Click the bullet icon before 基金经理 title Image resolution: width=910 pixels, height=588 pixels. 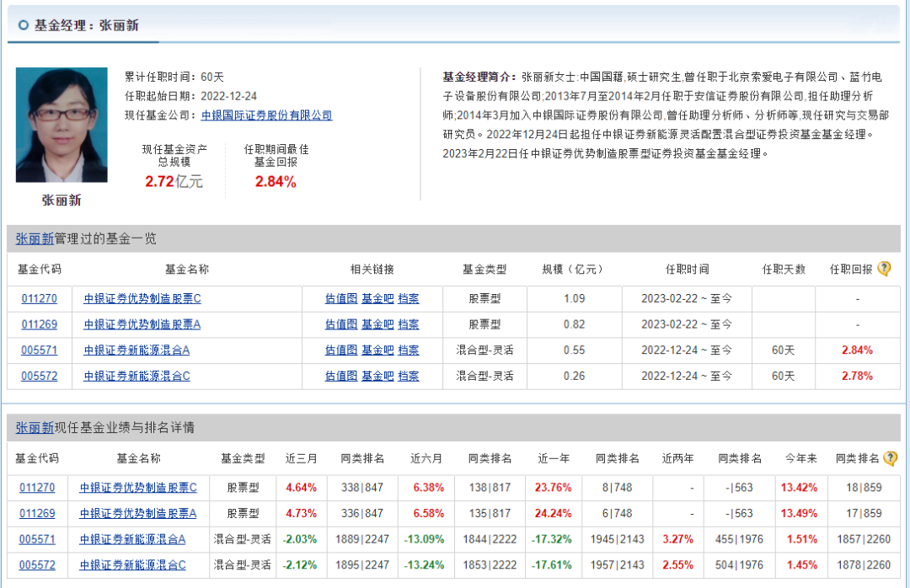pyautogui.click(x=24, y=25)
